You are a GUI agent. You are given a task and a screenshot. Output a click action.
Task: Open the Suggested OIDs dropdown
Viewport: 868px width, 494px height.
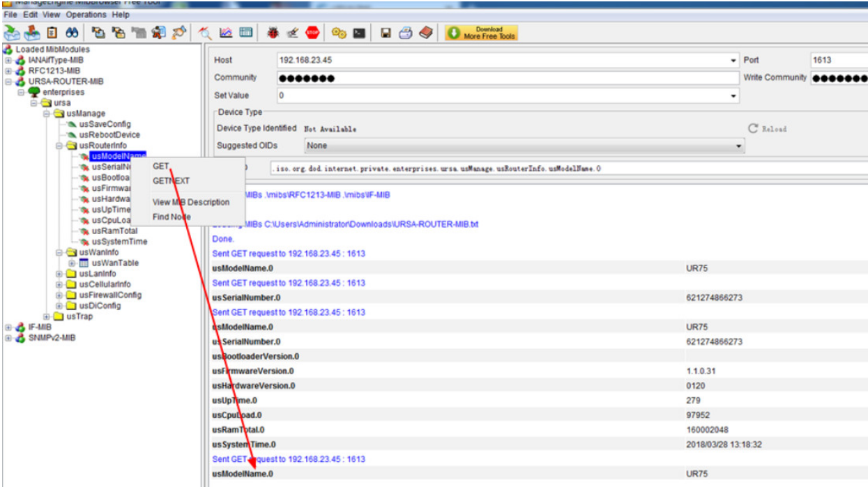click(x=524, y=146)
